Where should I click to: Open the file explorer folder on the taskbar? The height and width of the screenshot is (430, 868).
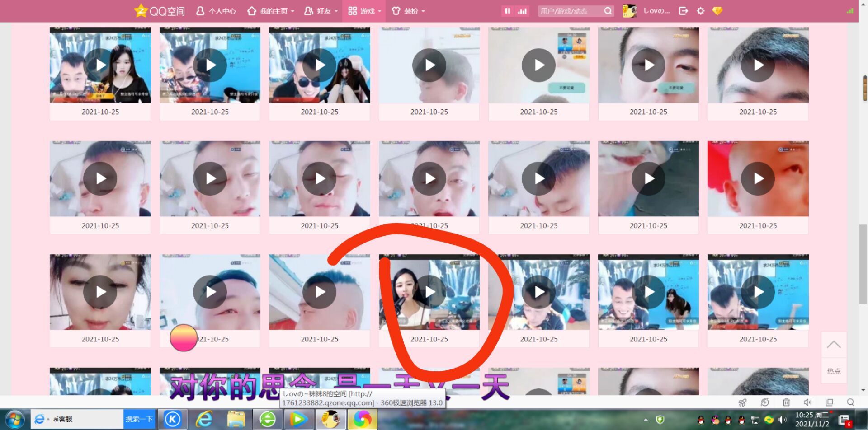pyautogui.click(x=236, y=419)
